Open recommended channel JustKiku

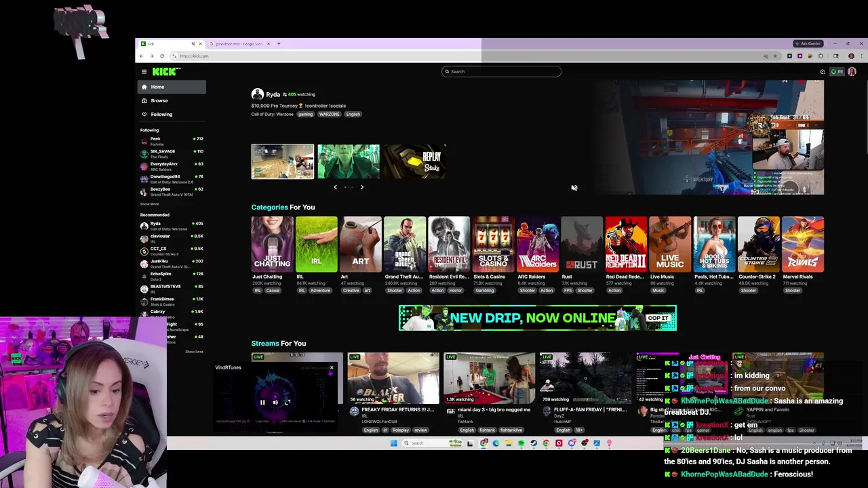coord(172,263)
